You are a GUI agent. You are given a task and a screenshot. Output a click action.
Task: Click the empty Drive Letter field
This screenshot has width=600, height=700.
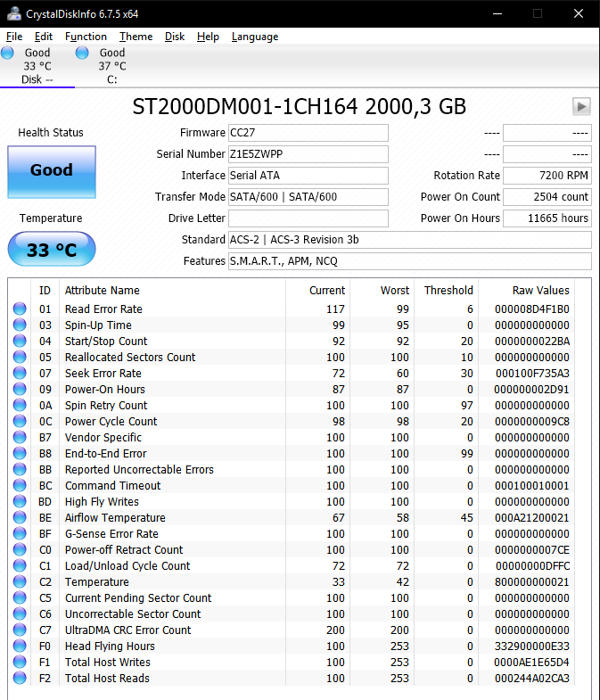pos(308,218)
